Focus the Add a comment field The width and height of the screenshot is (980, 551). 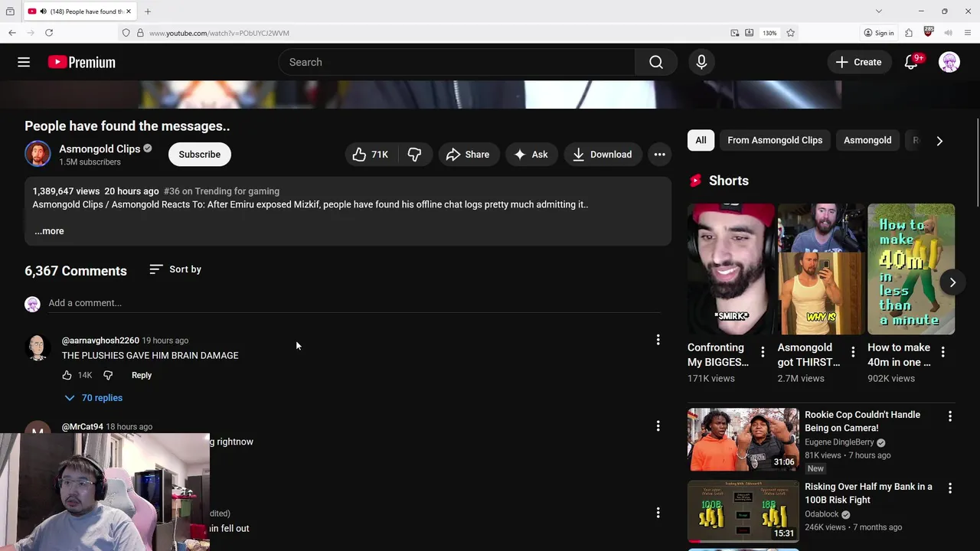tap(354, 303)
